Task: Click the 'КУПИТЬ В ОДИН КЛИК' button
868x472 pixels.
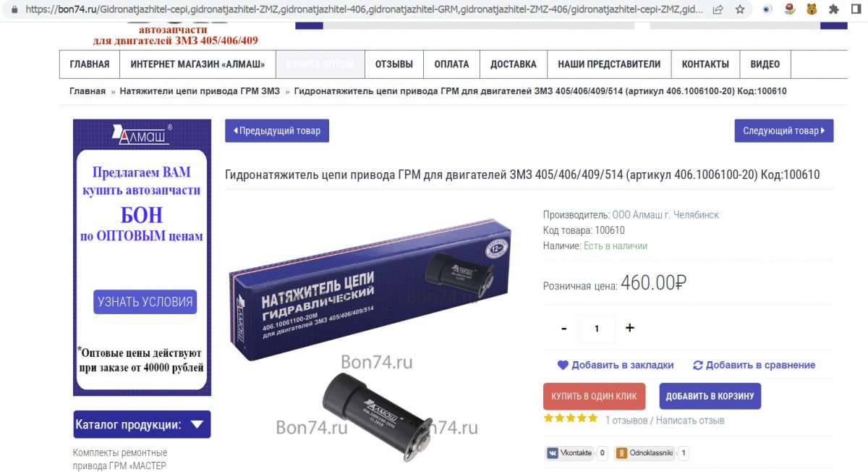Action: 594,396
